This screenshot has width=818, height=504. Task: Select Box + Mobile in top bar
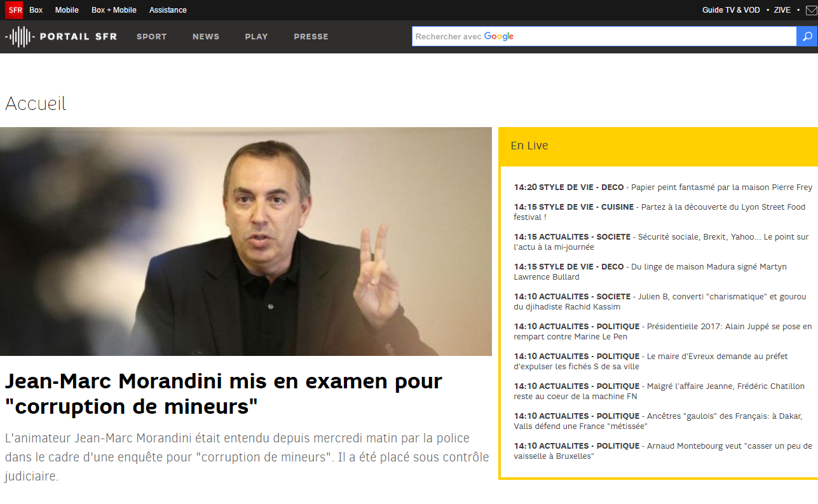coord(114,10)
